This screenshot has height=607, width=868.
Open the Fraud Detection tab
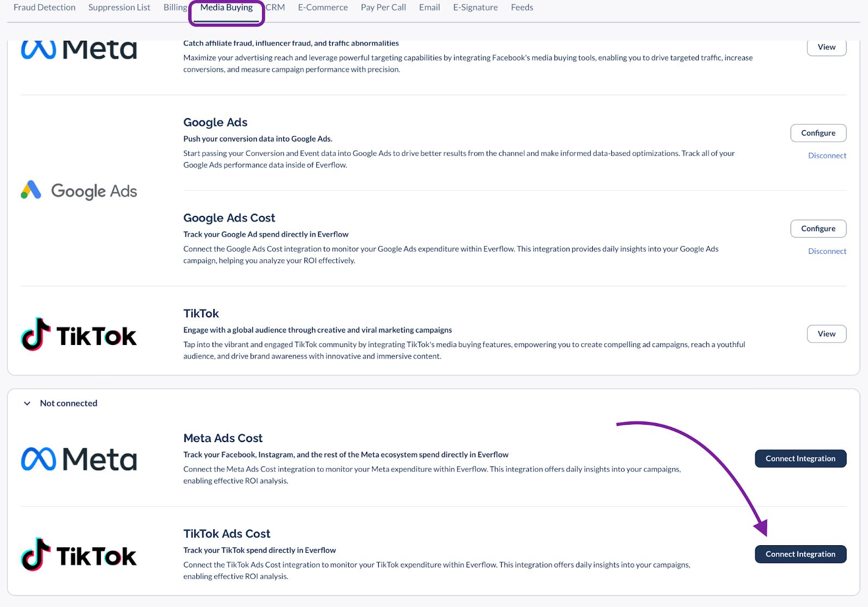point(44,8)
